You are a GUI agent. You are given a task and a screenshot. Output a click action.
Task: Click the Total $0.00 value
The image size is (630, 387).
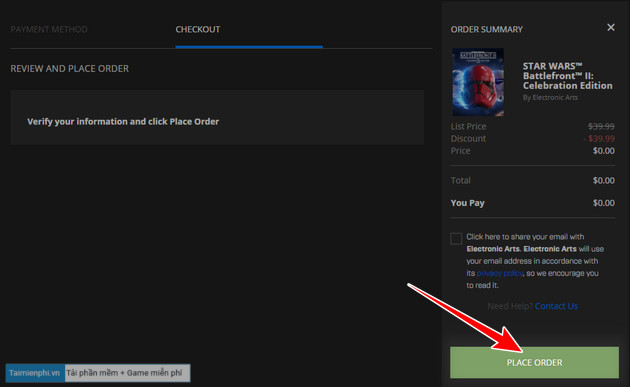pyautogui.click(x=603, y=180)
